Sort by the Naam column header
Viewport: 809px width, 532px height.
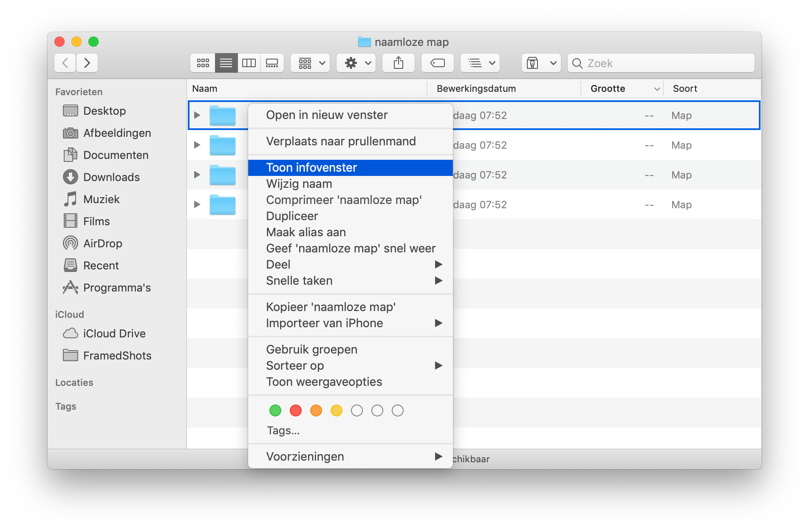tap(307, 89)
